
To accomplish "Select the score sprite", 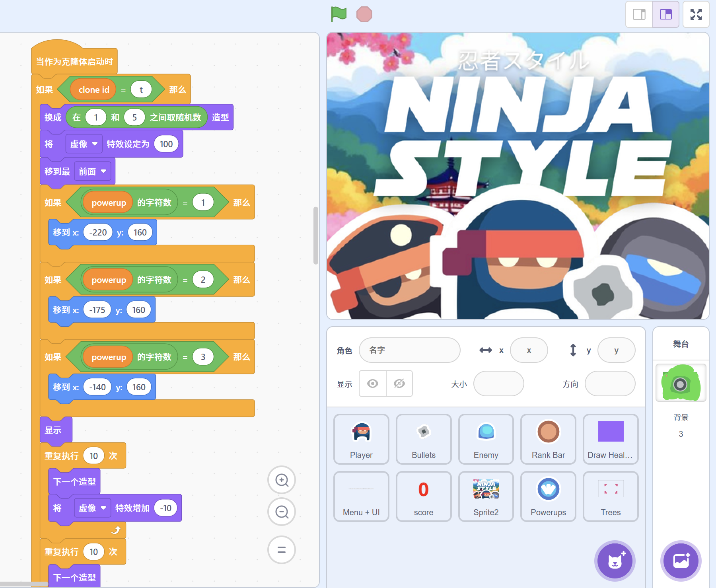I will point(424,496).
